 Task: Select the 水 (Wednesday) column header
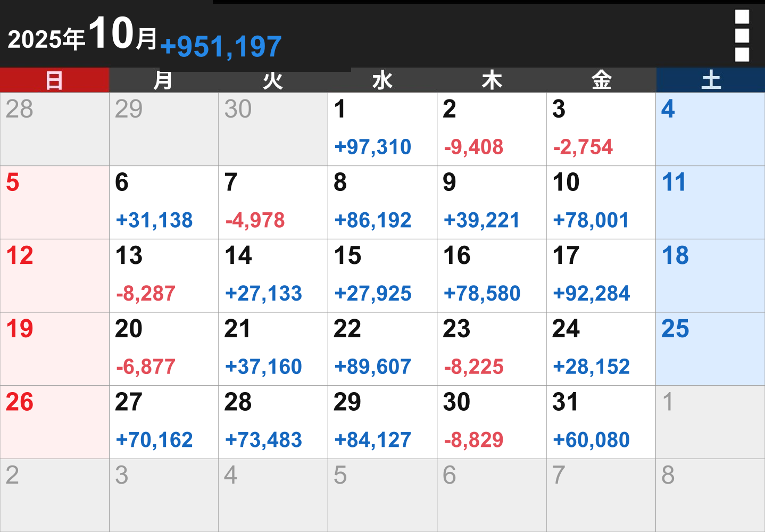[382, 80]
